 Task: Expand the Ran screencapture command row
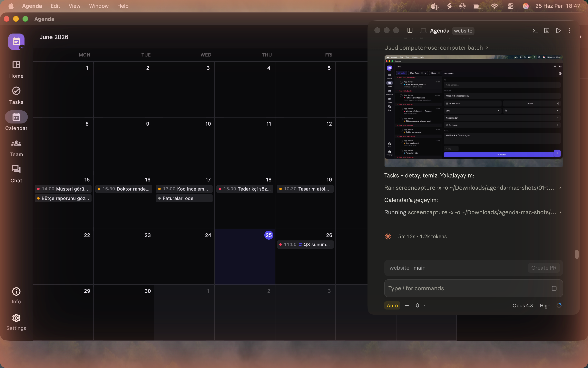click(473, 188)
